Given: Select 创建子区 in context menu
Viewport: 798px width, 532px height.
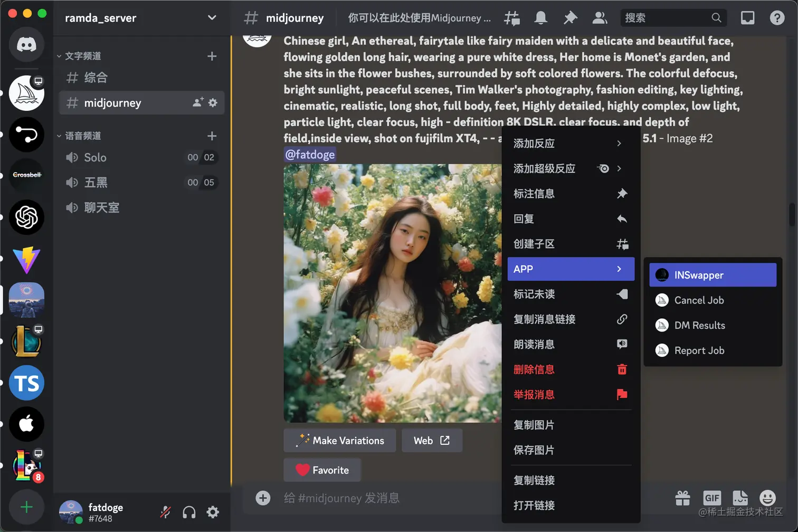Looking at the screenshot, I should [x=571, y=244].
